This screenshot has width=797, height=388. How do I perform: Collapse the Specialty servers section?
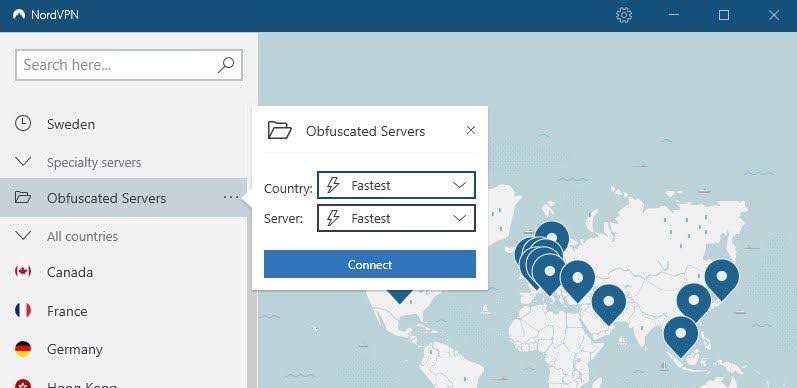(23, 162)
